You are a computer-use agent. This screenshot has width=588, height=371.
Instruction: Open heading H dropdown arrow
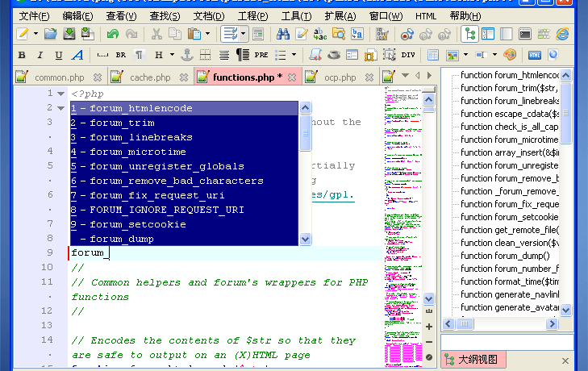point(172,55)
